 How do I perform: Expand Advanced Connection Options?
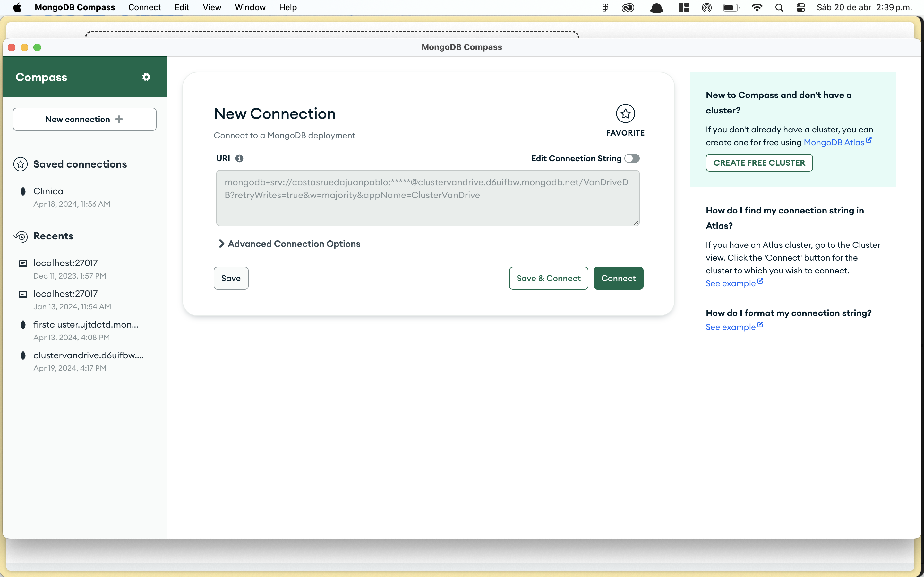pos(289,244)
